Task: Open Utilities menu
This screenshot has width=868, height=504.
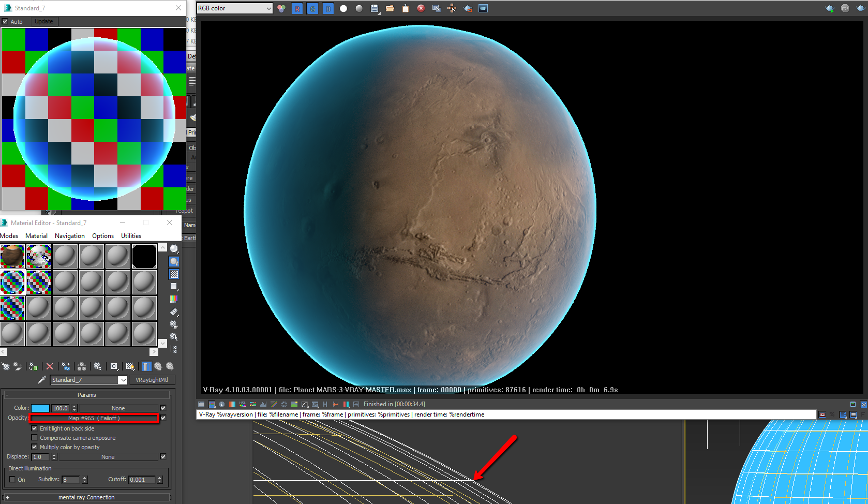Action: [x=131, y=236]
